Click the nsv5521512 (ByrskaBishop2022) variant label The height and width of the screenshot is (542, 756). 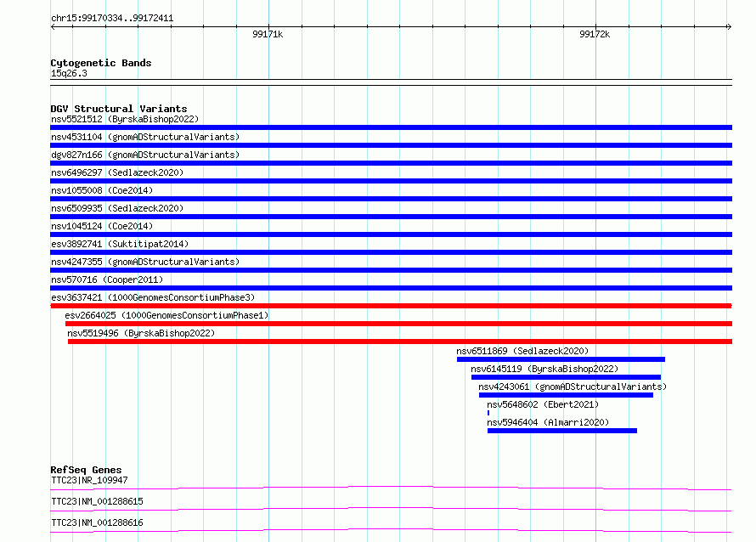coord(124,119)
